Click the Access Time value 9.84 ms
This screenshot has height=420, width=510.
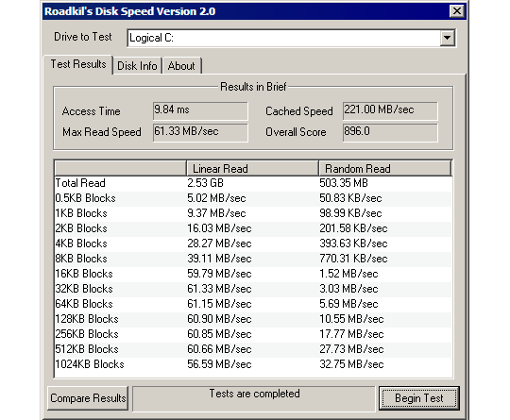tap(200, 110)
